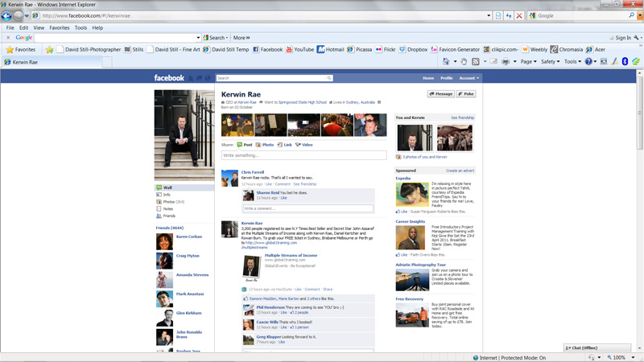Expand the address bar URL dropdown
The height and width of the screenshot is (362, 644).
pos(489,15)
